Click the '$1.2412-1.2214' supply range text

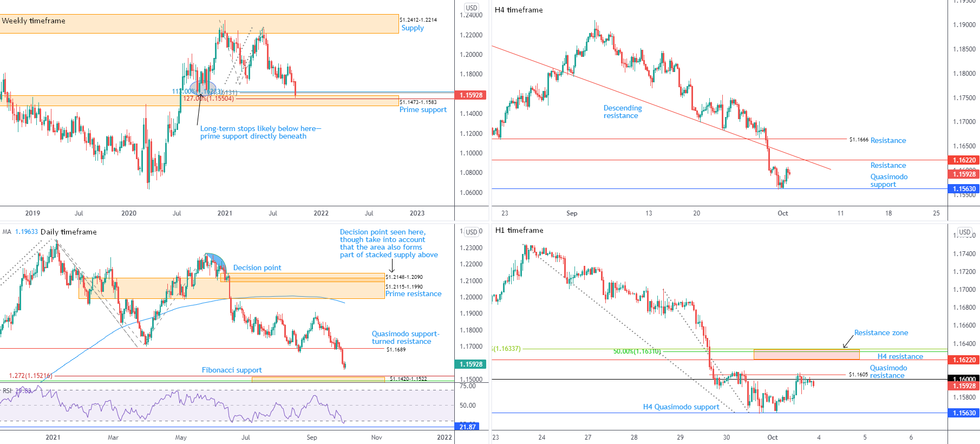418,20
